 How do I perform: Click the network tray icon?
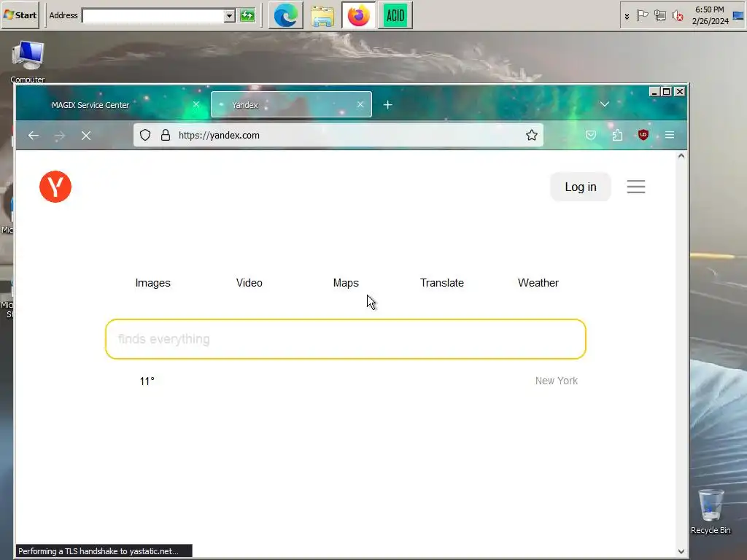pyautogui.click(x=659, y=16)
